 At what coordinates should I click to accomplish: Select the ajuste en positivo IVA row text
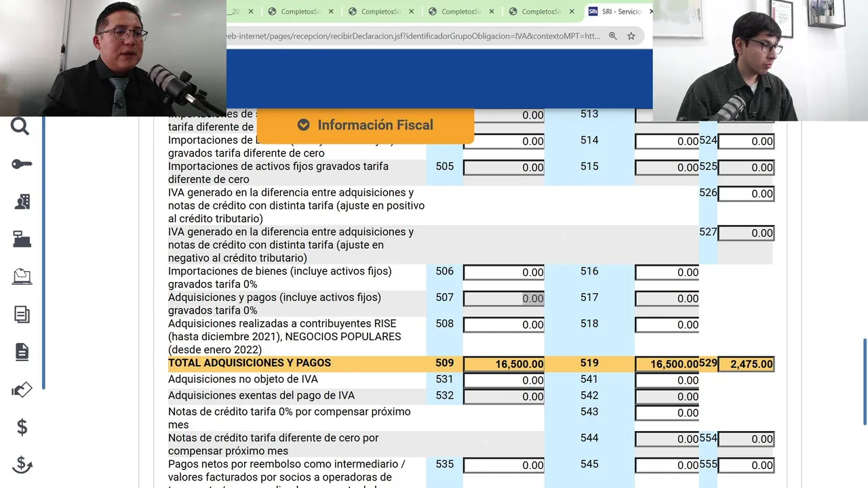[296, 205]
